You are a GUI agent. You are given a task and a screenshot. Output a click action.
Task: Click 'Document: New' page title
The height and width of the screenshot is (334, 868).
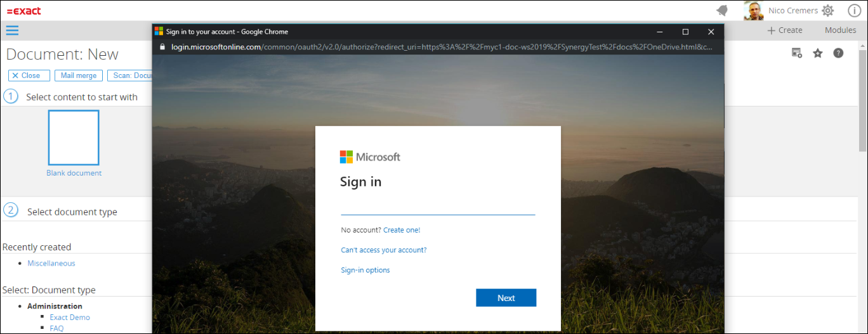(x=62, y=55)
